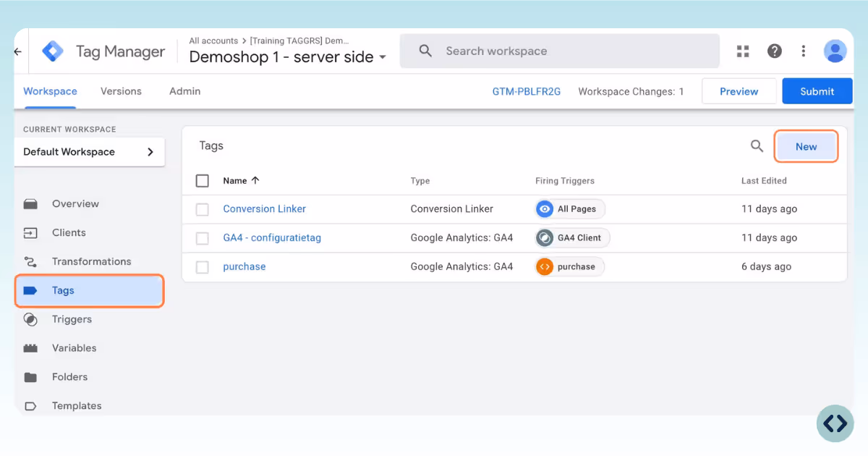Click the code brackets badge icon at bottom right

coord(835,423)
